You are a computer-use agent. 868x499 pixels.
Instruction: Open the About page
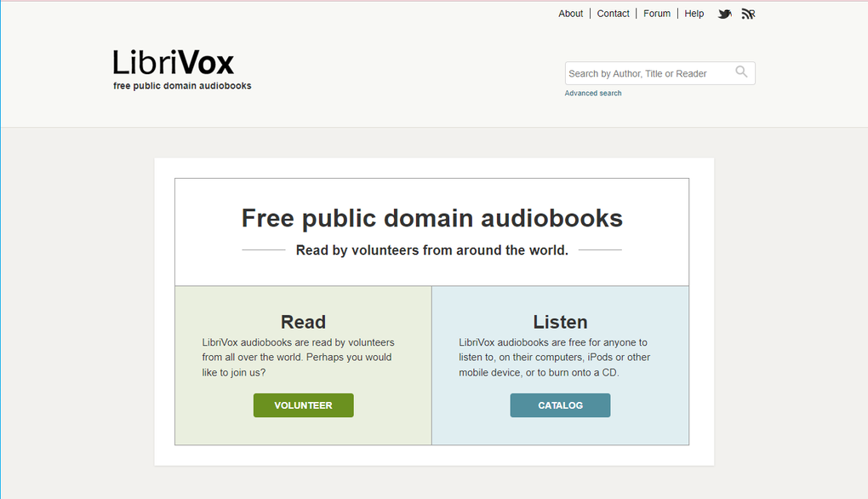tap(570, 14)
